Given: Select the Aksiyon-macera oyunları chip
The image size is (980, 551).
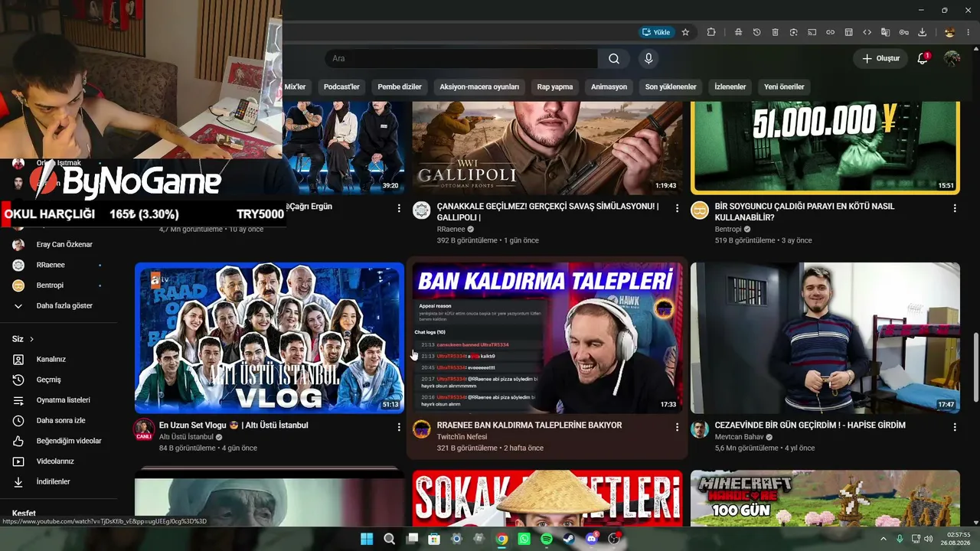Looking at the screenshot, I should 479,86.
